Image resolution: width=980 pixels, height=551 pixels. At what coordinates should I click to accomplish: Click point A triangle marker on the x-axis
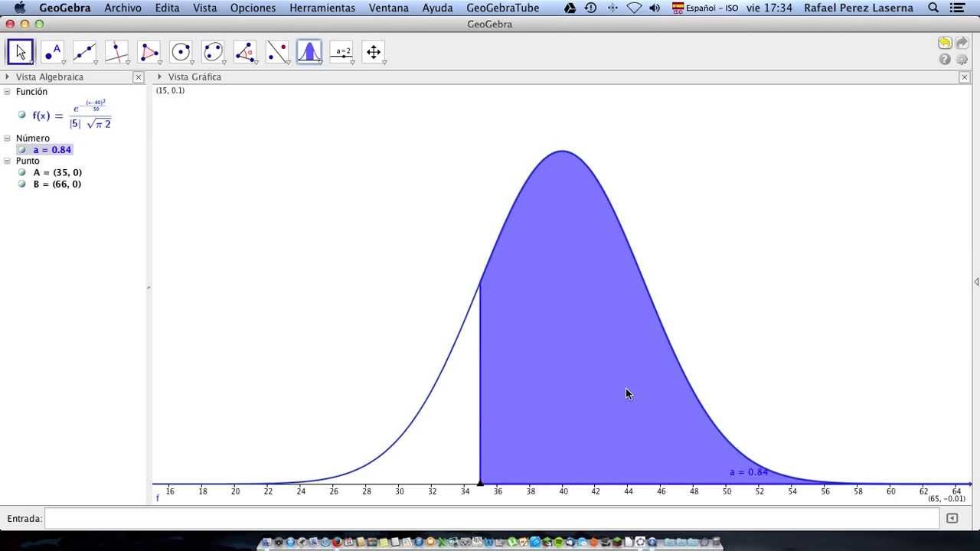pos(480,483)
